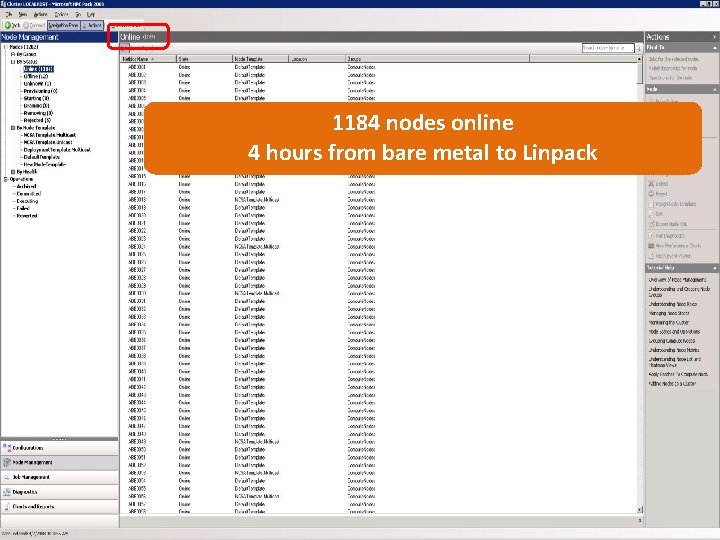Open the Help menu
The height and width of the screenshot is (540, 720).
coord(90,14)
